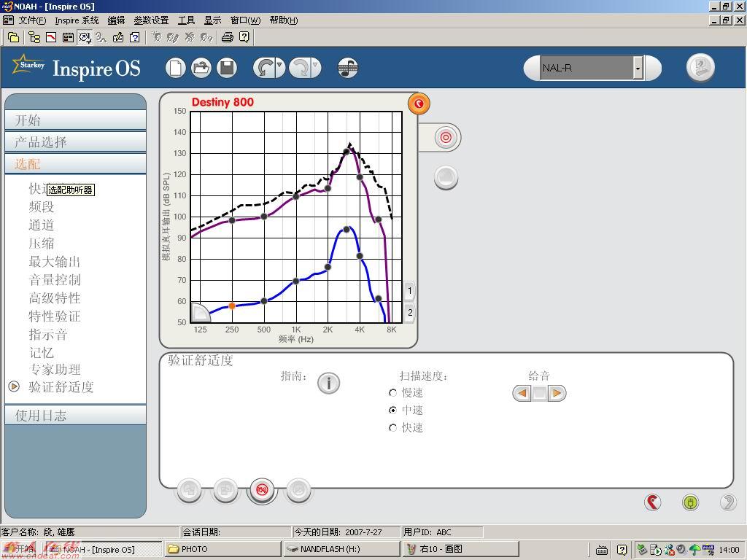Click the fitting module toolbar icon
This screenshot has height=560, width=747.
point(85,37)
